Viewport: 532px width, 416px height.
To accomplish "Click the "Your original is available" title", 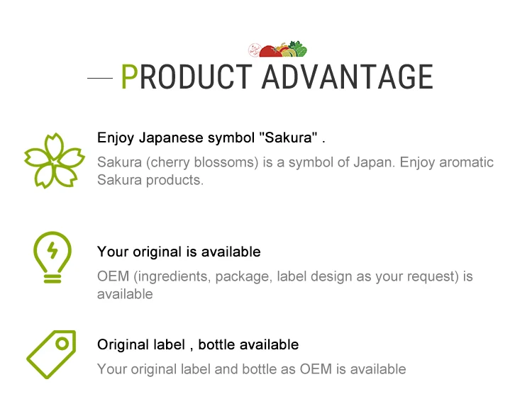I will click(179, 252).
